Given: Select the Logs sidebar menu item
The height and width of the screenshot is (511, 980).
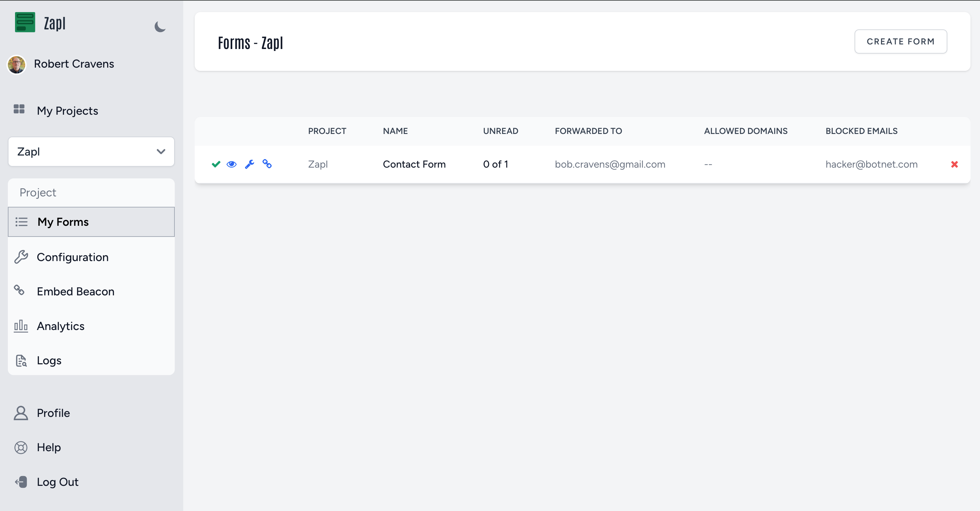Looking at the screenshot, I should tap(49, 361).
